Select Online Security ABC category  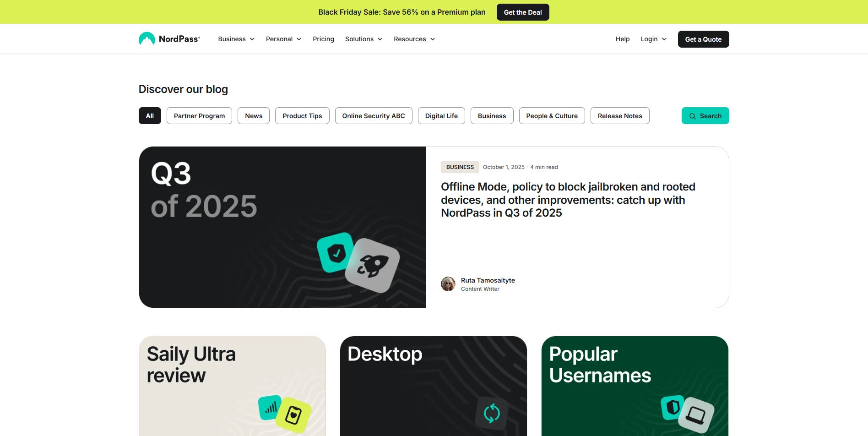point(374,116)
